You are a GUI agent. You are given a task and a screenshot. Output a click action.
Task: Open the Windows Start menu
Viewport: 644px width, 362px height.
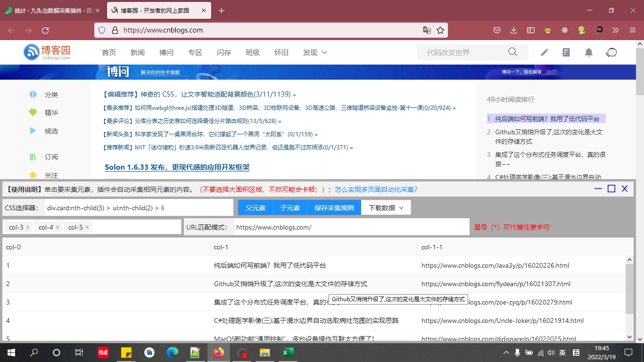pos(11,353)
